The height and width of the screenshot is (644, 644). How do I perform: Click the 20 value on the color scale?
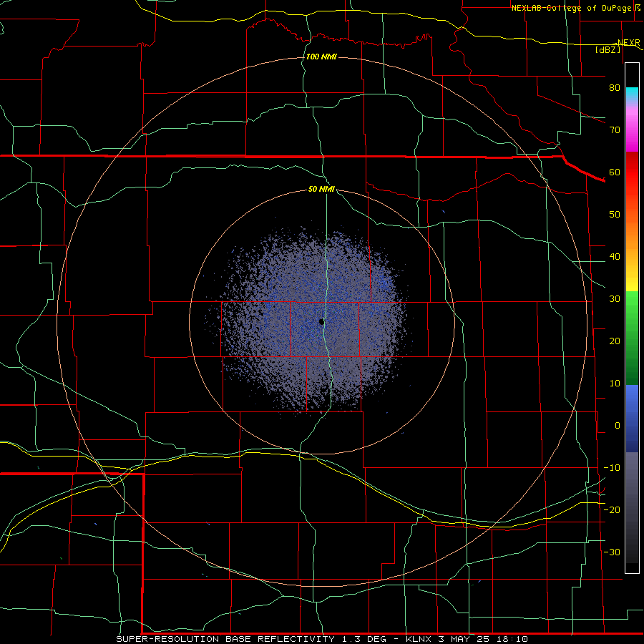click(x=615, y=341)
